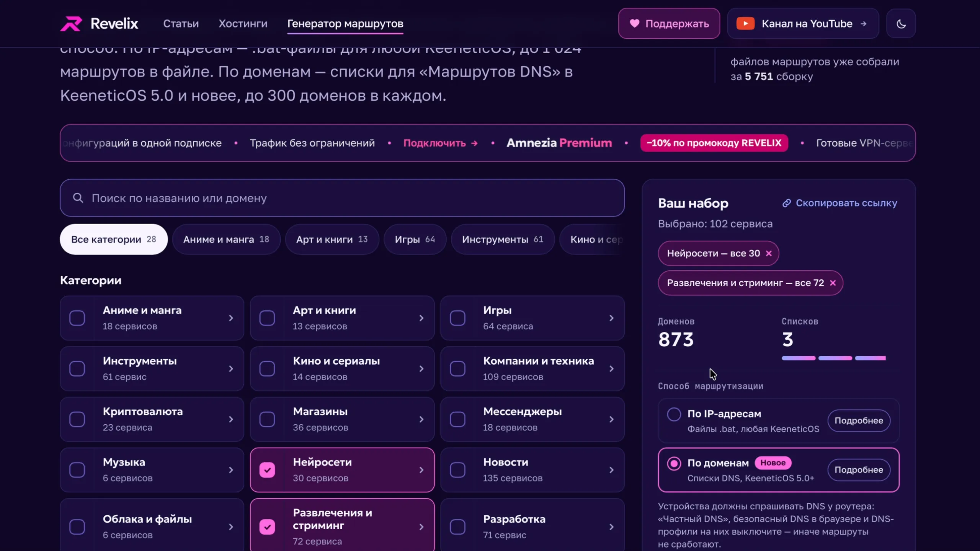Viewport: 980px width, 551px height.
Task: Check the Криптовалюта checkbox
Action: pyautogui.click(x=77, y=419)
